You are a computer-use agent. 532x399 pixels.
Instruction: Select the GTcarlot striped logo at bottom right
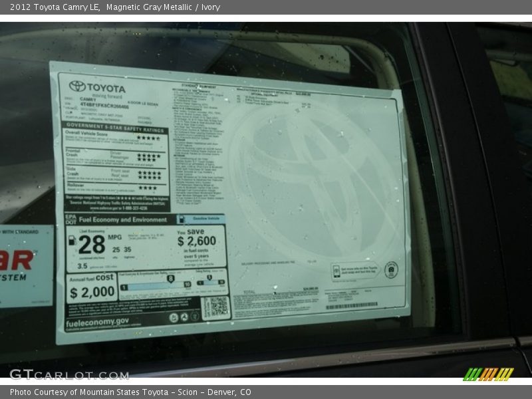489,372
